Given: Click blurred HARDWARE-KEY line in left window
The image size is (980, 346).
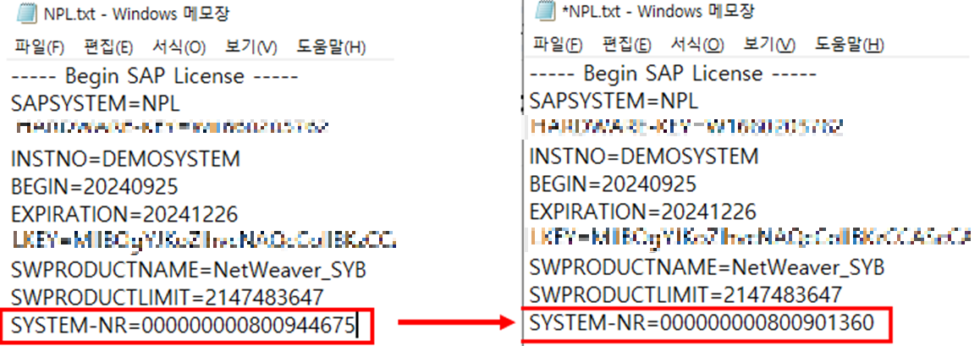Looking at the screenshot, I should click(x=172, y=128).
